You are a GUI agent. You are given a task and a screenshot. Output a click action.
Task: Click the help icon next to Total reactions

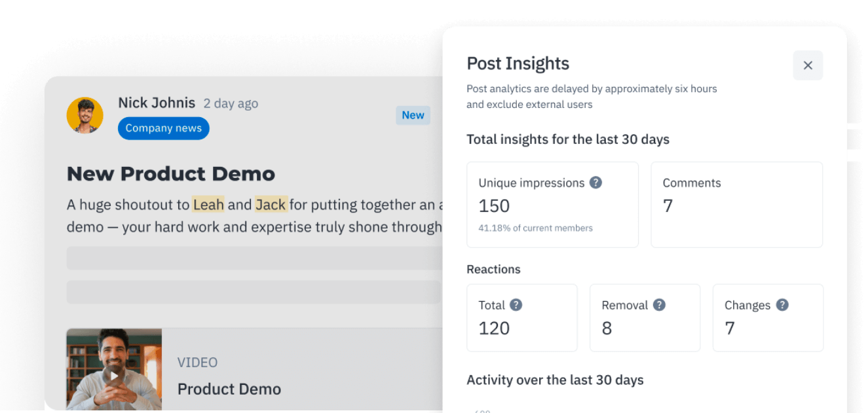(516, 305)
